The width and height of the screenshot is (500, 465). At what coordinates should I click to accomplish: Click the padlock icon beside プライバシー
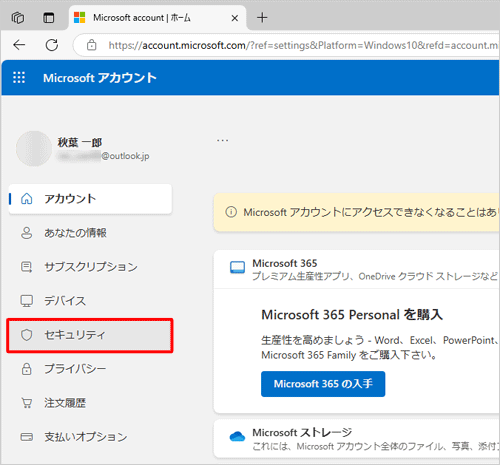pos(27,369)
